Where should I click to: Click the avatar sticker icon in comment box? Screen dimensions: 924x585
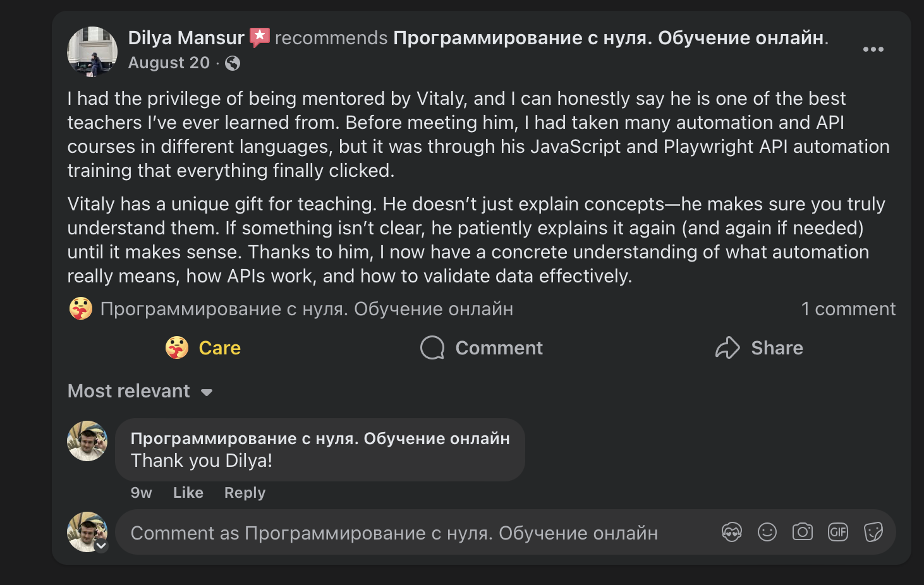click(x=731, y=532)
